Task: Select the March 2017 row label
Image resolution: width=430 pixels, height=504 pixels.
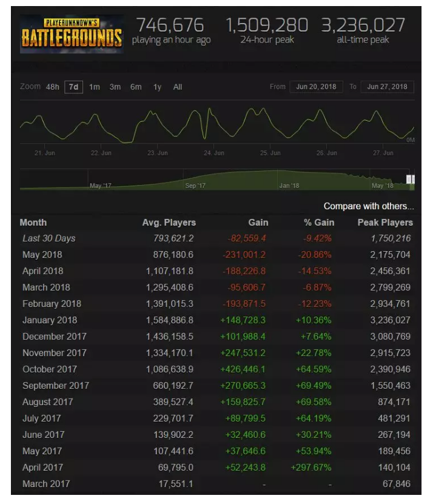Action: coord(46,484)
